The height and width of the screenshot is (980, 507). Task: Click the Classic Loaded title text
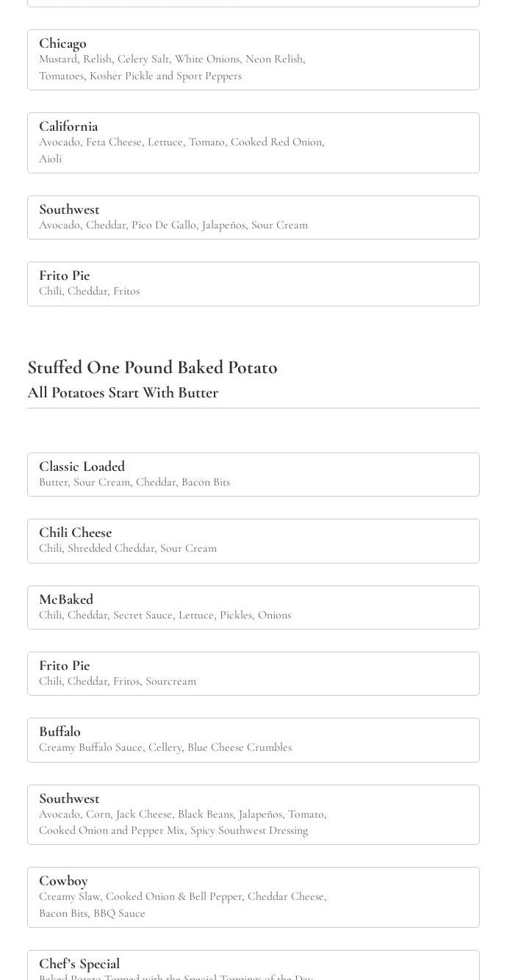[82, 466]
